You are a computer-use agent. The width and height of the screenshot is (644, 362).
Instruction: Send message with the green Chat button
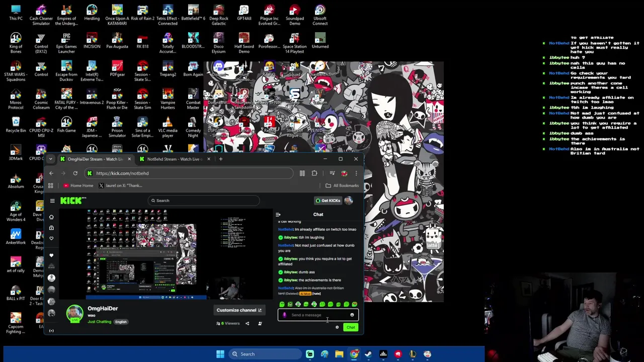pos(351,327)
